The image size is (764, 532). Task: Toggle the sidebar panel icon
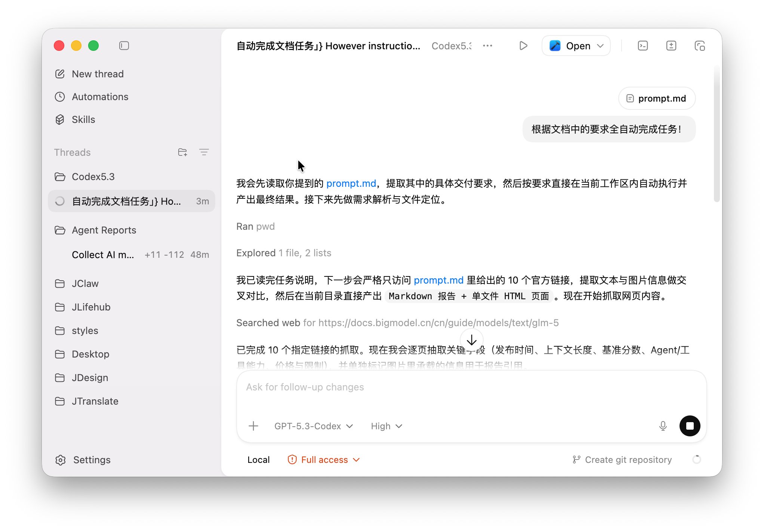tap(124, 46)
